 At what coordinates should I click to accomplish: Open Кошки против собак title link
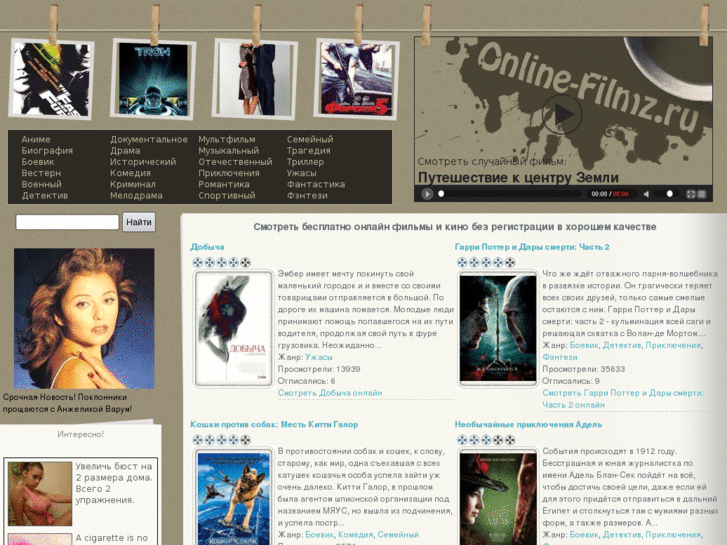[x=274, y=424]
